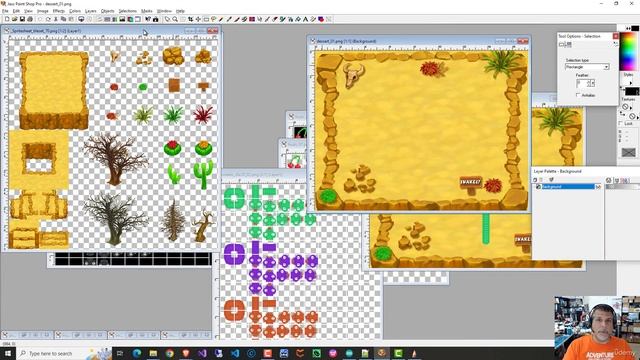Save the image using floppy disk icon
640x360 pixels.
point(22,19)
